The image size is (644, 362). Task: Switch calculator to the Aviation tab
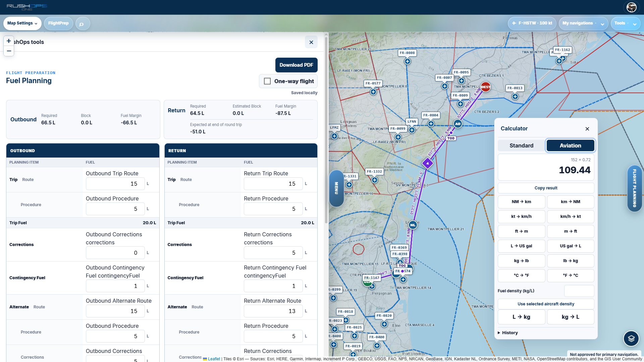coord(570,145)
